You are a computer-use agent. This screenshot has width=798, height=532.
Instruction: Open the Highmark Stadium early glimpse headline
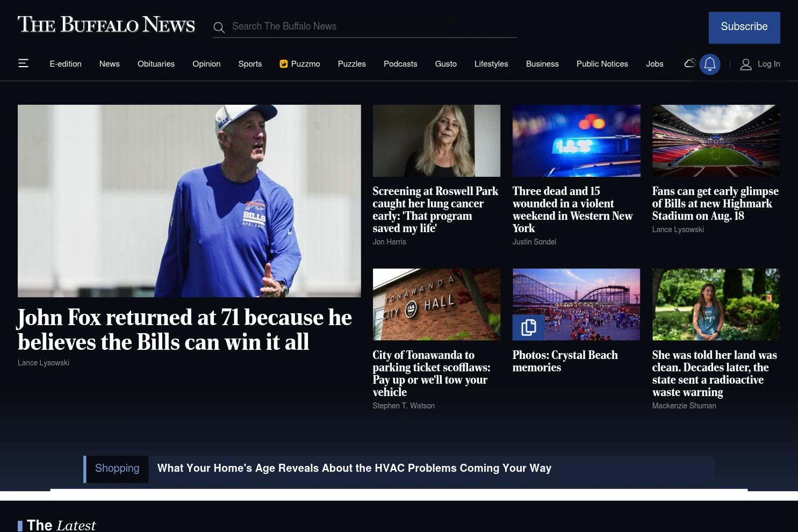pos(715,204)
